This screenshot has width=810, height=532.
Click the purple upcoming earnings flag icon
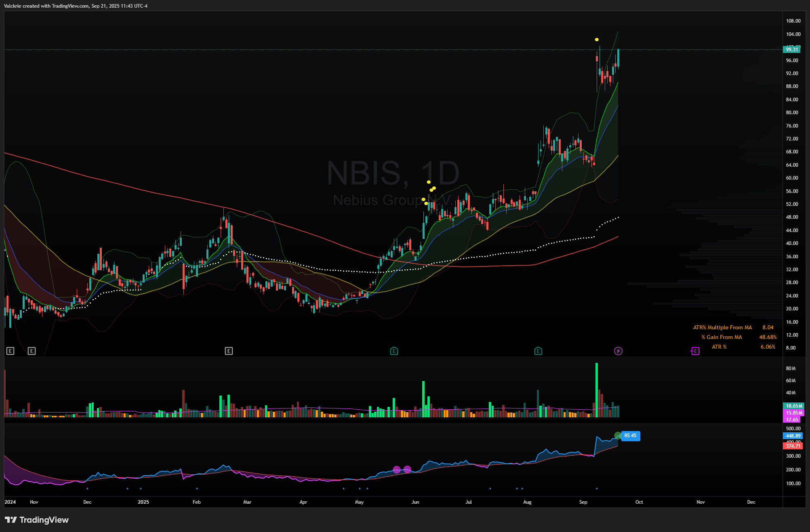coord(695,351)
